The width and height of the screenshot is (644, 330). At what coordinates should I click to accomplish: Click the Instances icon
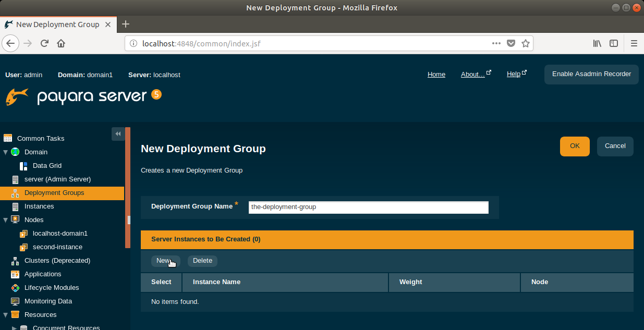click(15, 206)
